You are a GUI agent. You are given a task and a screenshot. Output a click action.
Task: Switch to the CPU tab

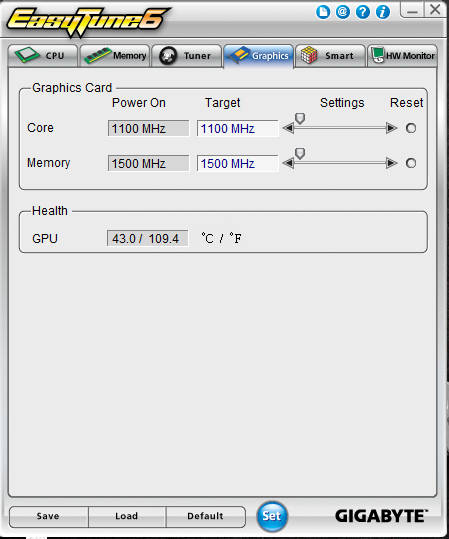point(43,56)
